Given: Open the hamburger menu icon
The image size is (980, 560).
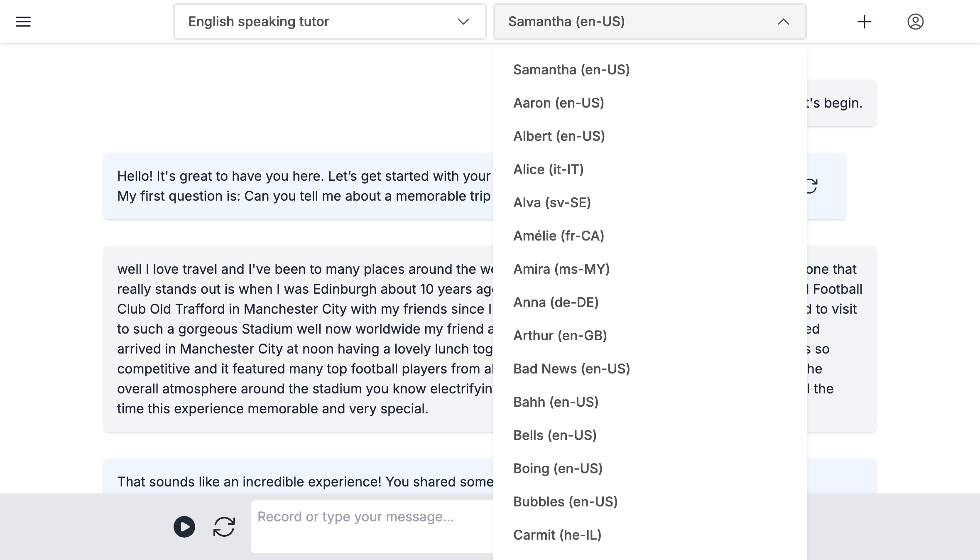Looking at the screenshot, I should point(23,22).
